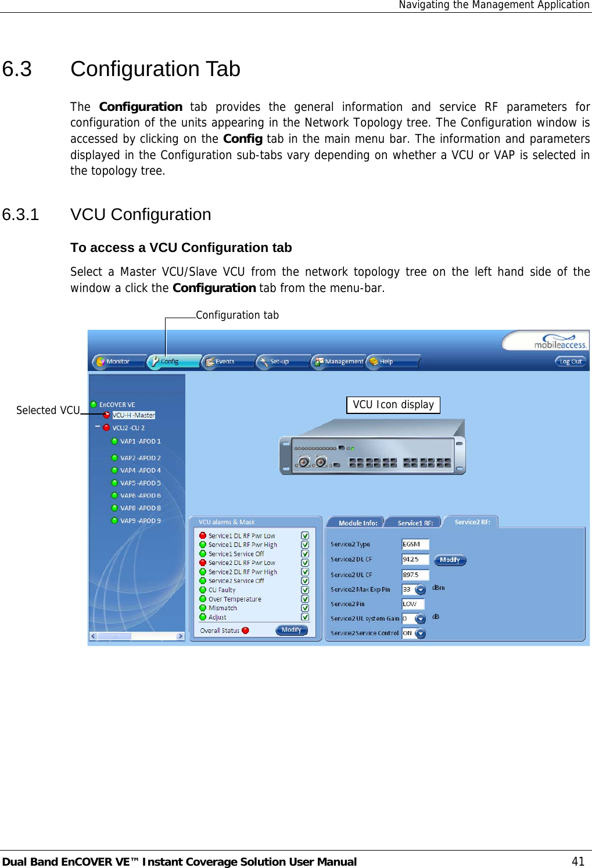Click Modify in VCU alarms panel
Image resolution: width=592 pixels, height=868 pixels.
click(x=292, y=630)
